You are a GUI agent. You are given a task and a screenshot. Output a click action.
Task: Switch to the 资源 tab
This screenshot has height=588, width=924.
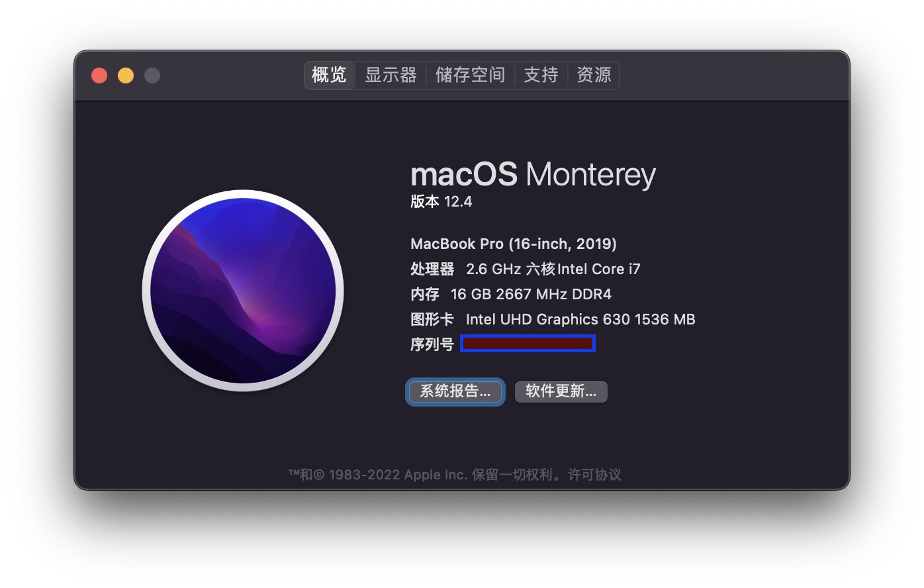[594, 75]
